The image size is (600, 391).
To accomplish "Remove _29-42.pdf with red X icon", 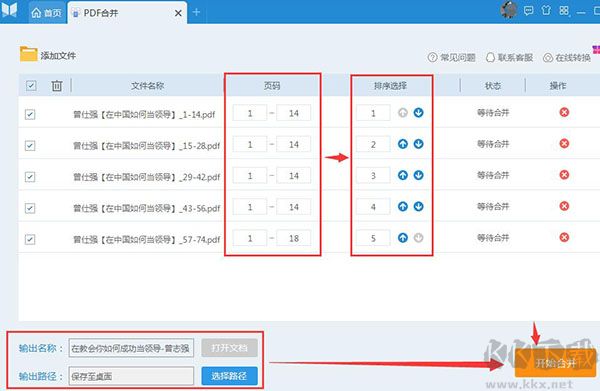I will (564, 175).
